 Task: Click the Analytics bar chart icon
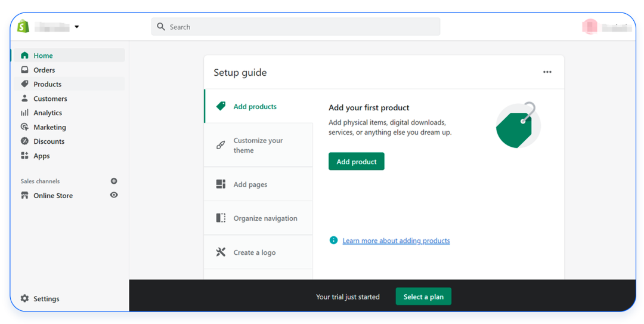tap(24, 113)
